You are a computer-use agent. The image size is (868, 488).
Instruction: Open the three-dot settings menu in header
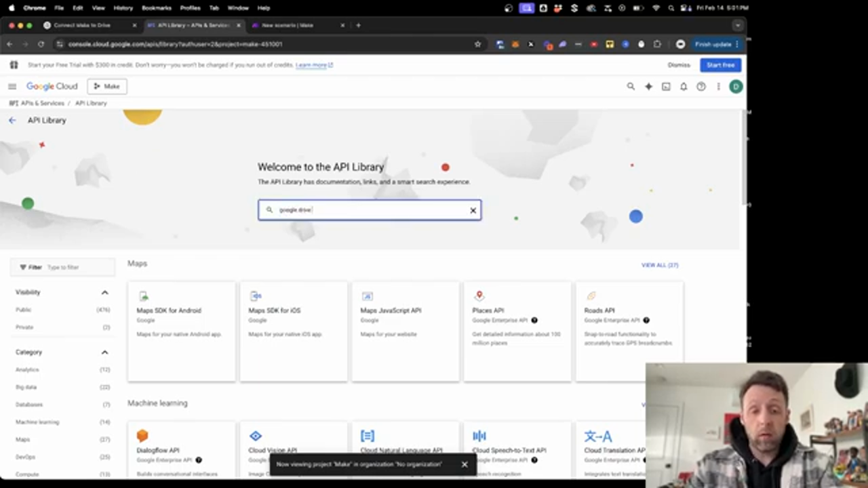tap(718, 86)
